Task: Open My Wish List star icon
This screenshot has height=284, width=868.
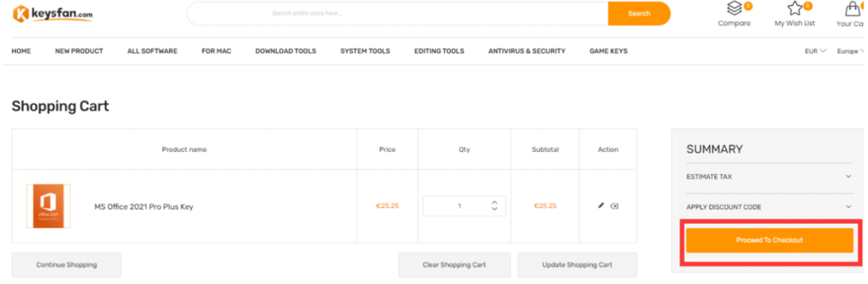Action: click(x=794, y=9)
